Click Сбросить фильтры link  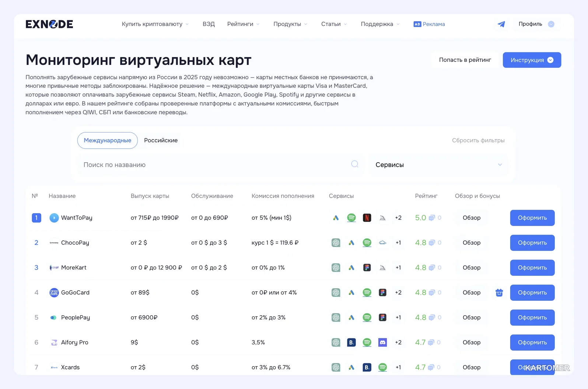[478, 140]
